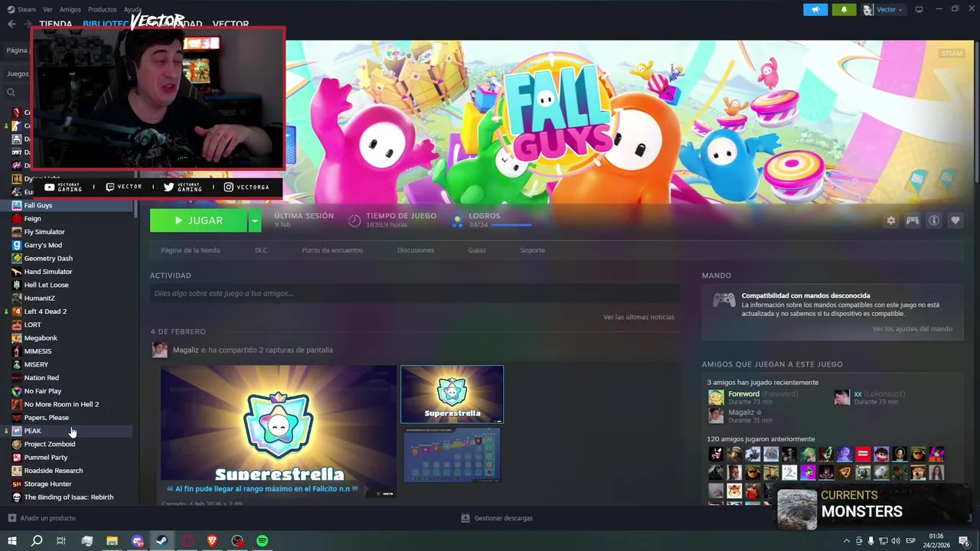
Task: Open the Steam announcements megaphone button
Action: pyautogui.click(x=815, y=9)
